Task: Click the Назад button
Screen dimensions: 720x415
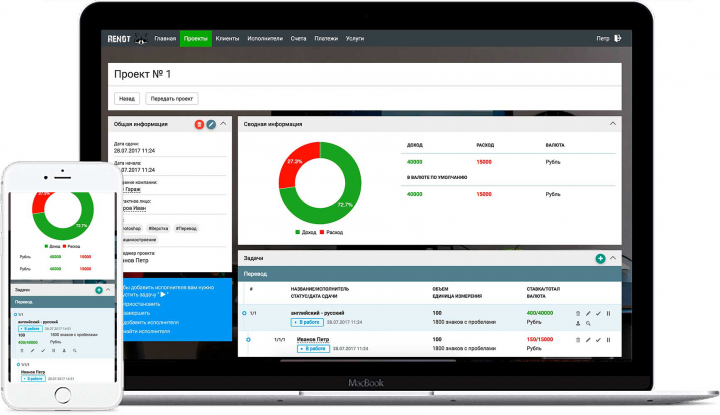Action: (x=127, y=99)
